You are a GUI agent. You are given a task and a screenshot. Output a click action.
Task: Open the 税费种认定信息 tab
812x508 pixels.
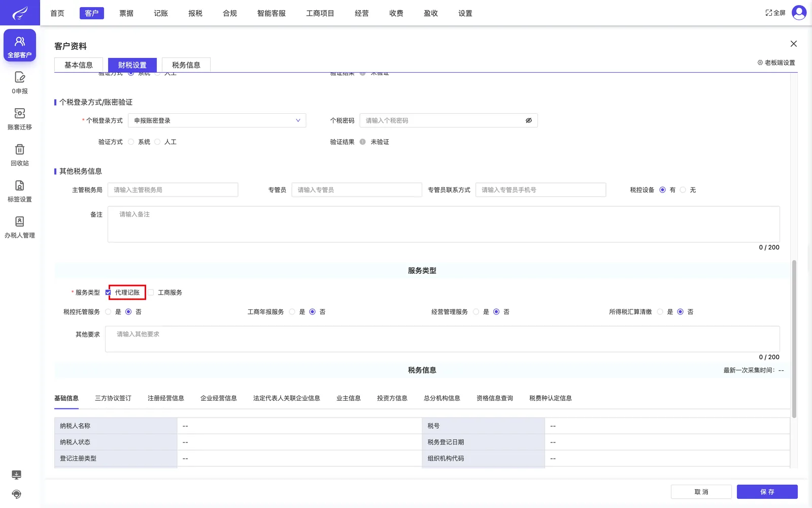coord(551,398)
